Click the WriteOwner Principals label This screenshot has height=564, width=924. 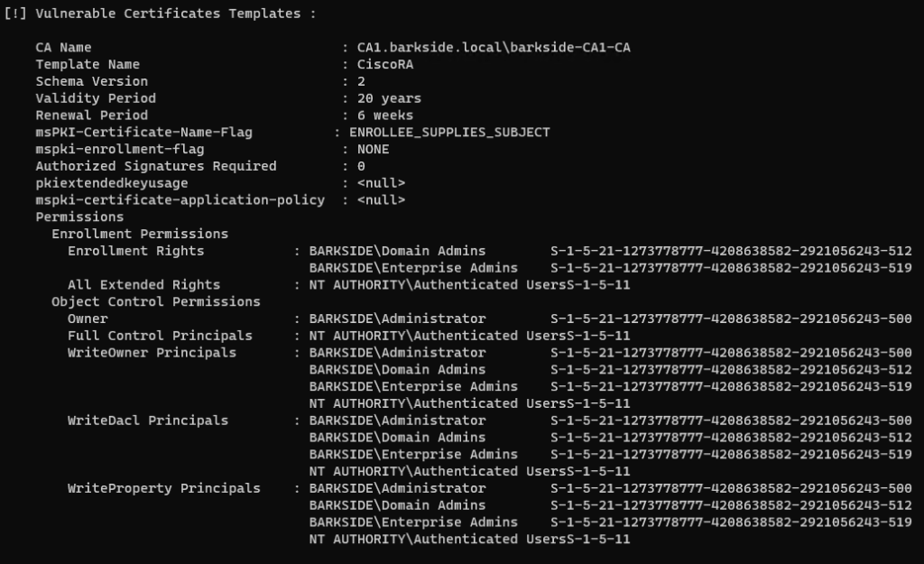152,353
